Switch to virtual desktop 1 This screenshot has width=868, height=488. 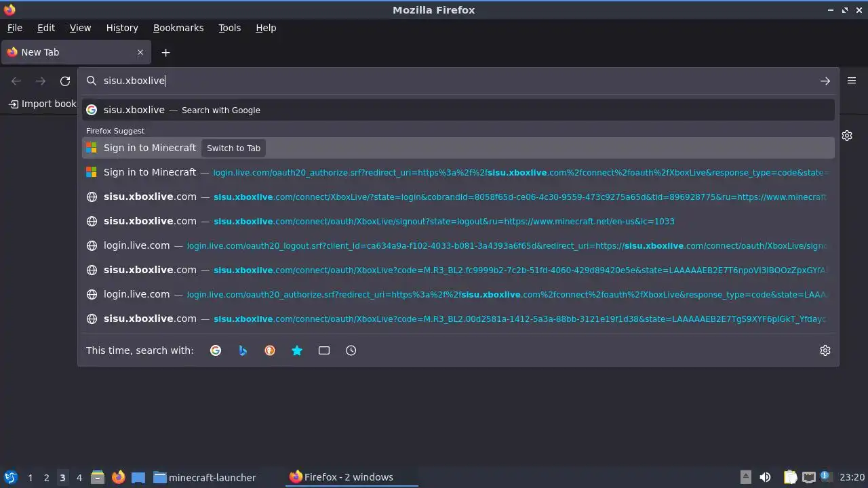coord(30,477)
